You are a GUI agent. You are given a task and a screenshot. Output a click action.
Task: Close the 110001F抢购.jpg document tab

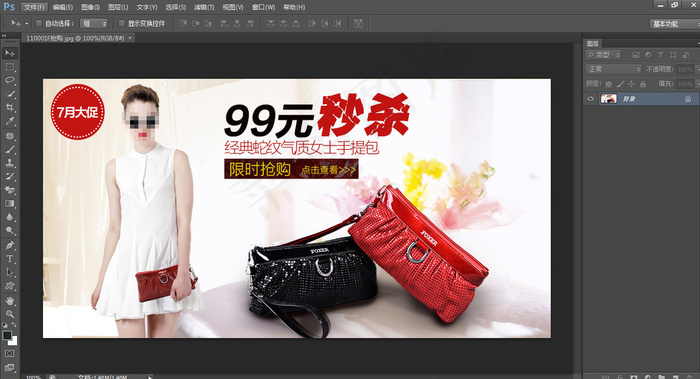coord(130,38)
